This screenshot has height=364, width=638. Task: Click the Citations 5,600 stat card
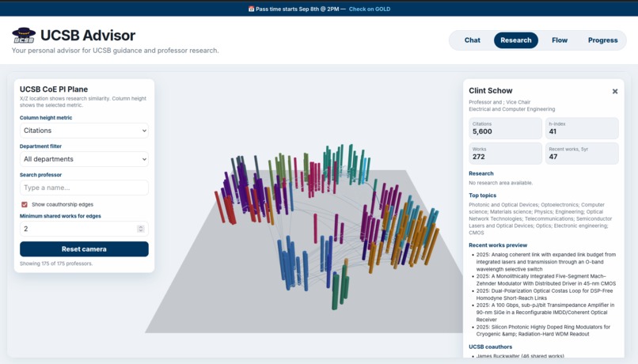[x=505, y=128]
